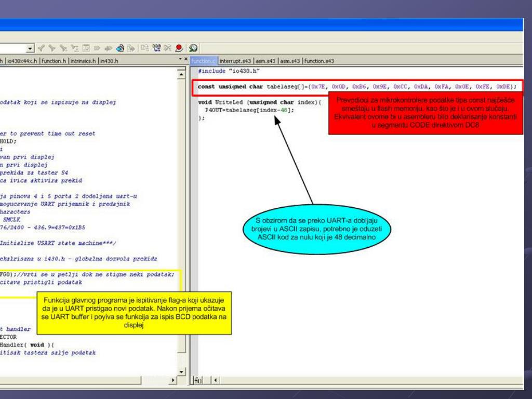The image size is (532, 399).
Task: Toggle breakpoint using the red circle icon
Action: click(x=179, y=50)
